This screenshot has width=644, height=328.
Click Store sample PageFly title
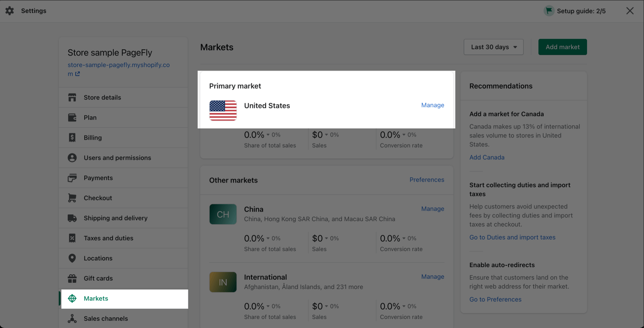pyautogui.click(x=110, y=53)
